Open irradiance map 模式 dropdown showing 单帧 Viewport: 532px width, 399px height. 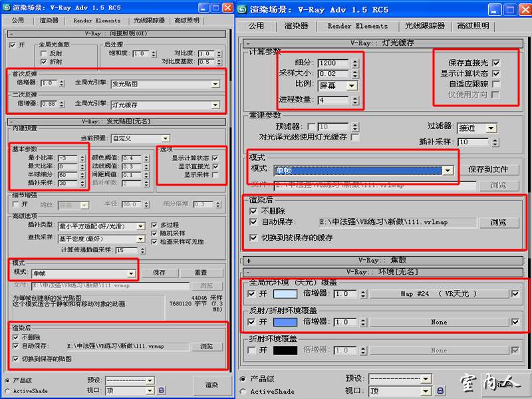coord(84,273)
